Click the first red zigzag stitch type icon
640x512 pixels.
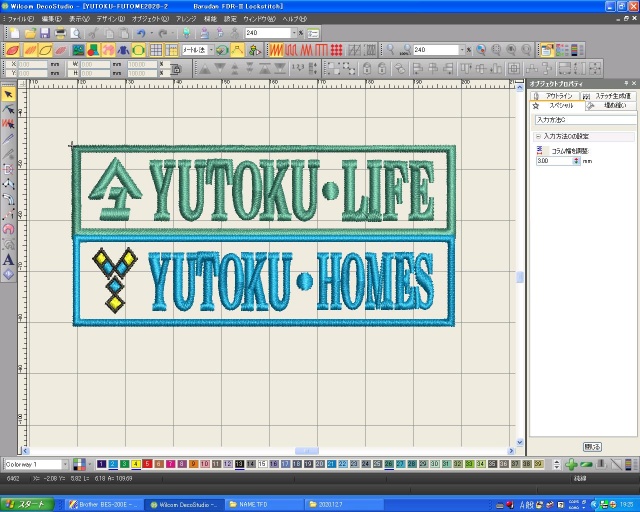pyautogui.click(x=276, y=50)
